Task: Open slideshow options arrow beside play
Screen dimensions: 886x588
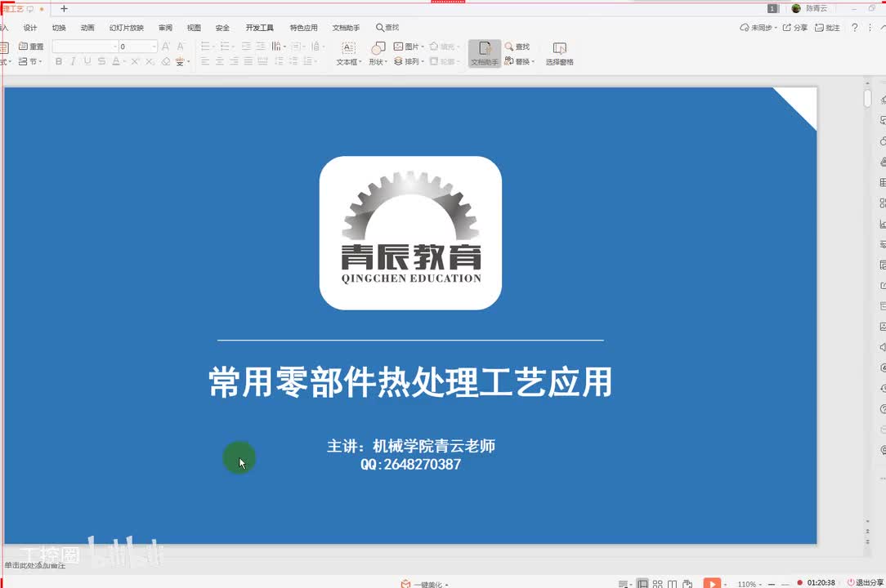Action: point(726,584)
